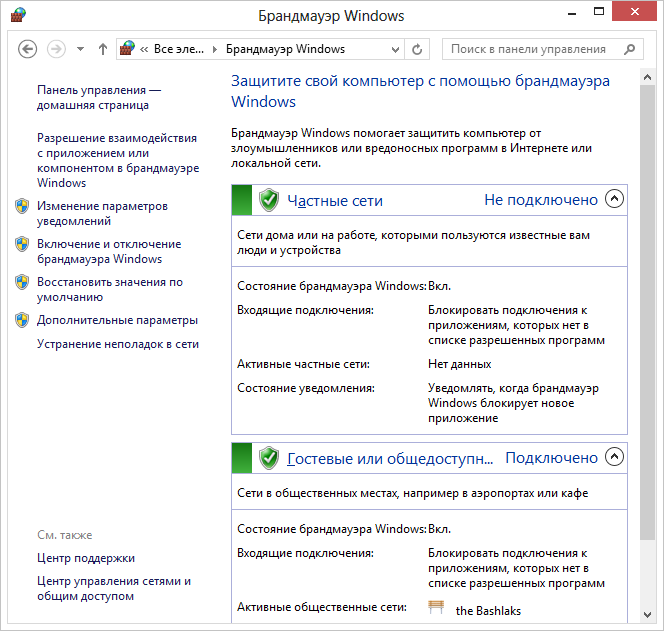
Task: Click shield icon beside "Включение и отключение"
Action: (x=22, y=244)
